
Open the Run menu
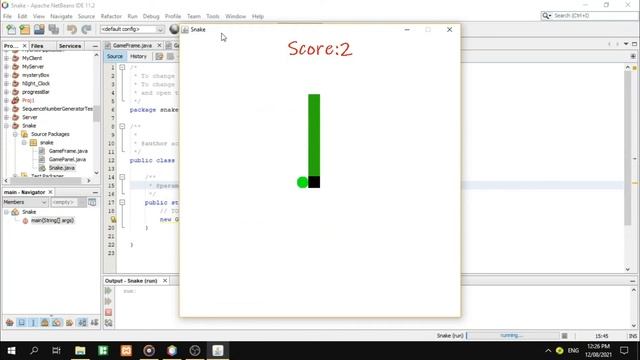pos(132,16)
